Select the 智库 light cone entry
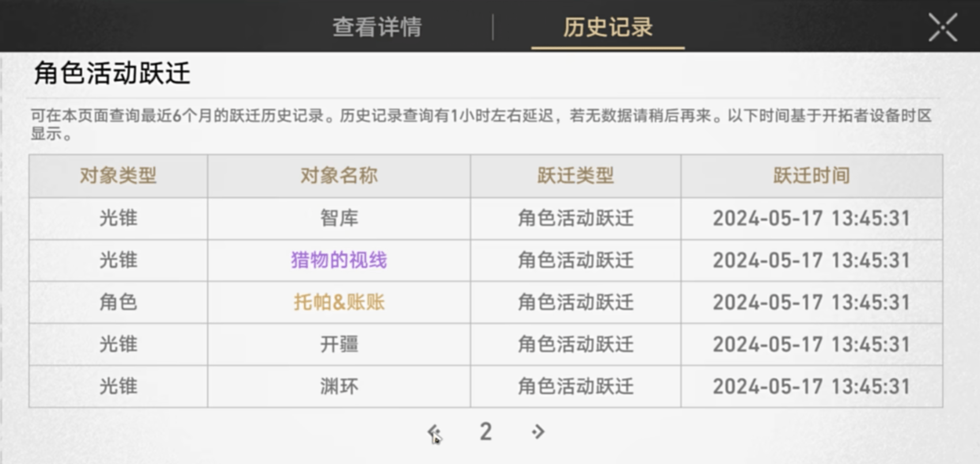Viewport: 980px width, 464px height. click(x=339, y=218)
